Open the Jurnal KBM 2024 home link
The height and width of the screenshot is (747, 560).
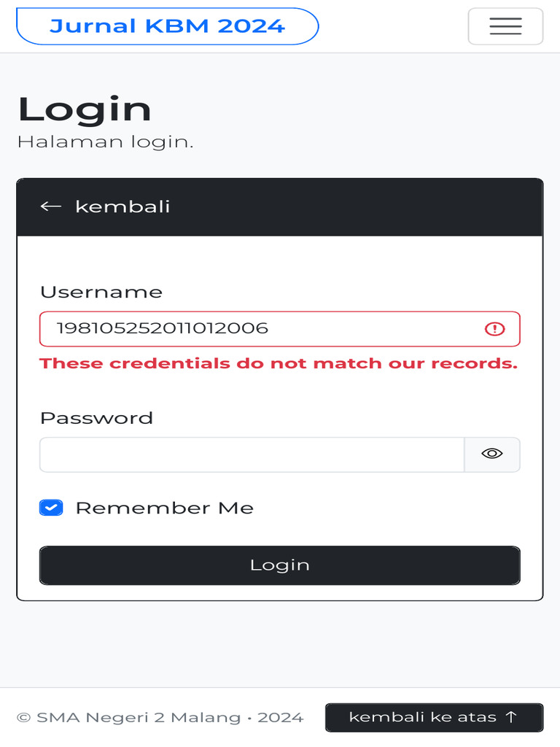pyautogui.click(x=167, y=26)
